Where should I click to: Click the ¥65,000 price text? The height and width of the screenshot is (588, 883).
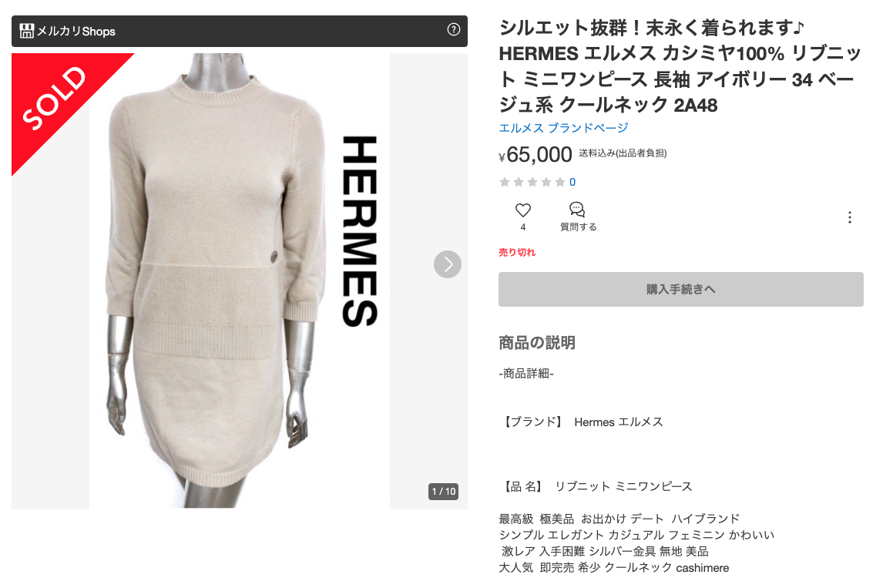click(x=536, y=154)
